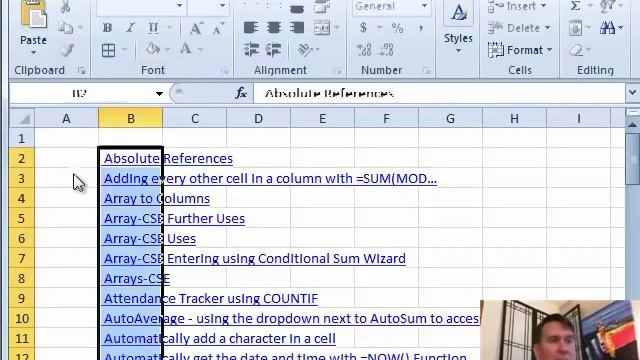Align text right
Image resolution: width=640 pixels, height=360 pixels.
point(297,28)
